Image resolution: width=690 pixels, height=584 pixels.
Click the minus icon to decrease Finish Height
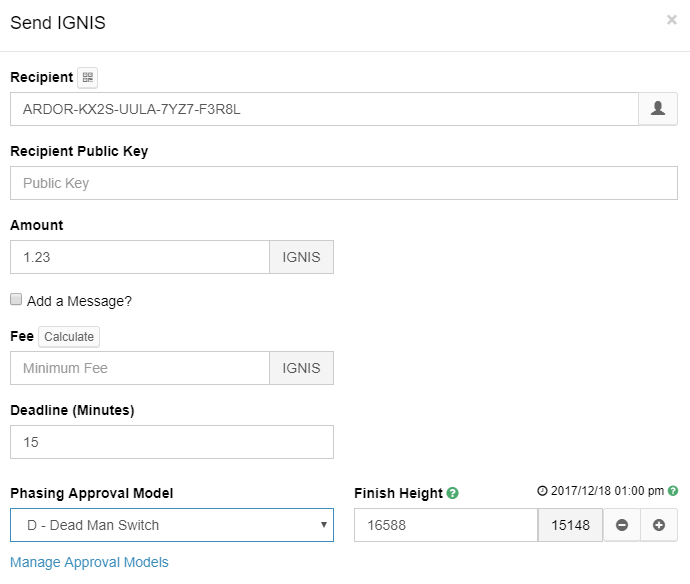click(622, 525)
